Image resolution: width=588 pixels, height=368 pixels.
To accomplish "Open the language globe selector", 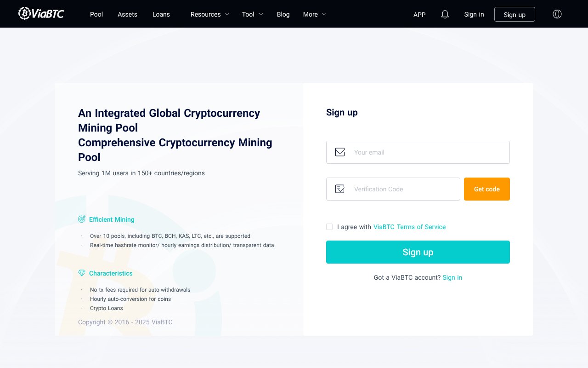I will point(557,14).
